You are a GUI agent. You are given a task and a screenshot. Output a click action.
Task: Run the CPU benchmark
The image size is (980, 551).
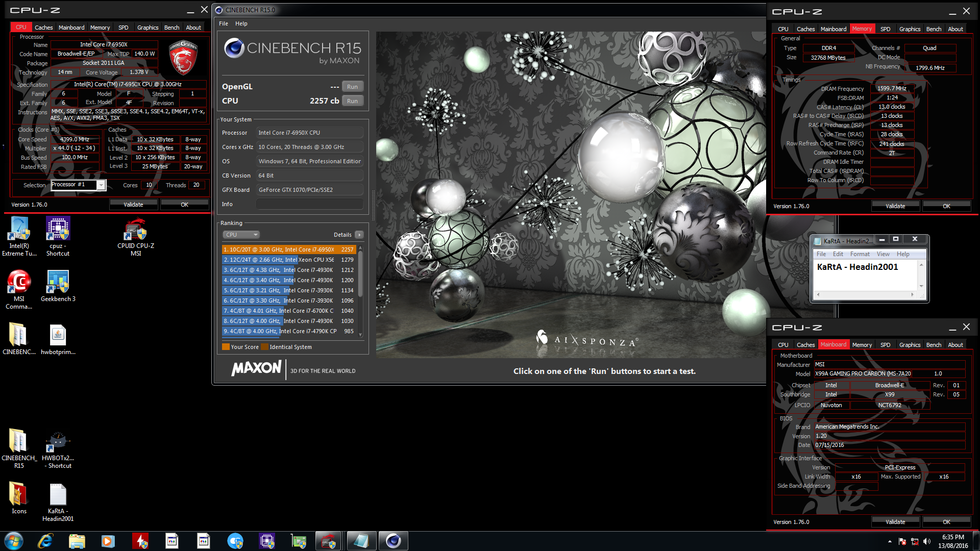point(352,101)
